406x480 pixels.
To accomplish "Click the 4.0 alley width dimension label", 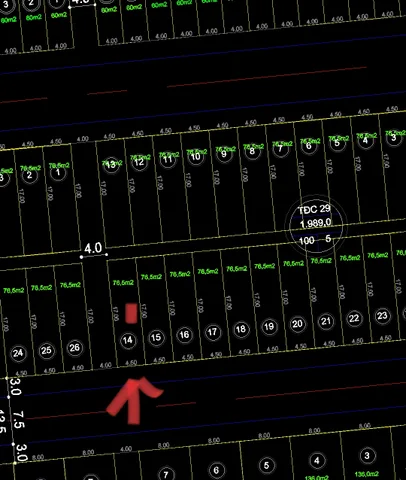I will tap(93, 248).
